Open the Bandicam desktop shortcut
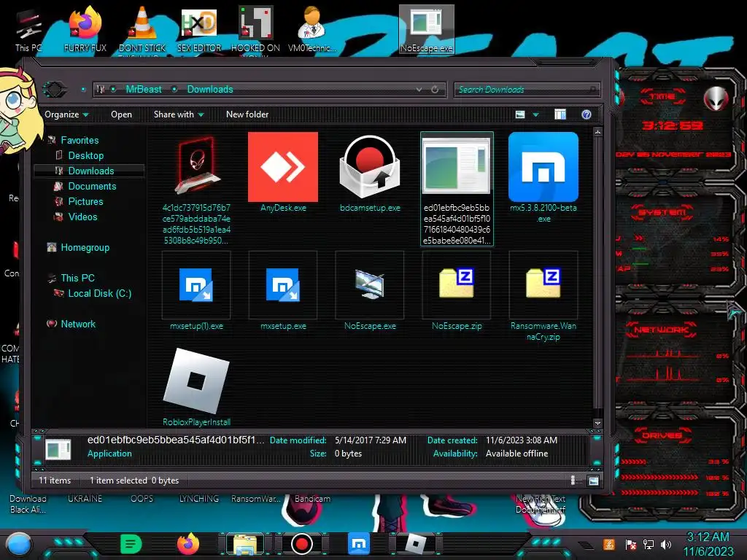This screenshot has height=560, width=747. tap(312, 499)
